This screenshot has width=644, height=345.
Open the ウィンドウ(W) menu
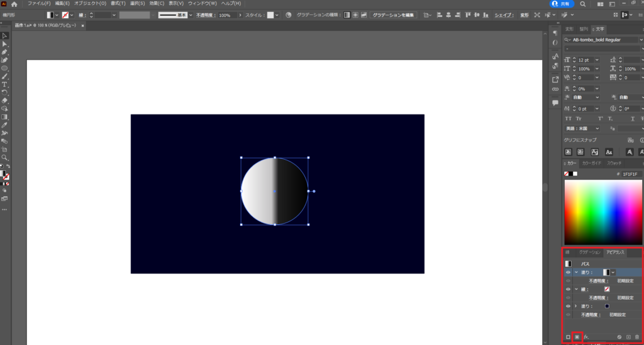point(202,3)
